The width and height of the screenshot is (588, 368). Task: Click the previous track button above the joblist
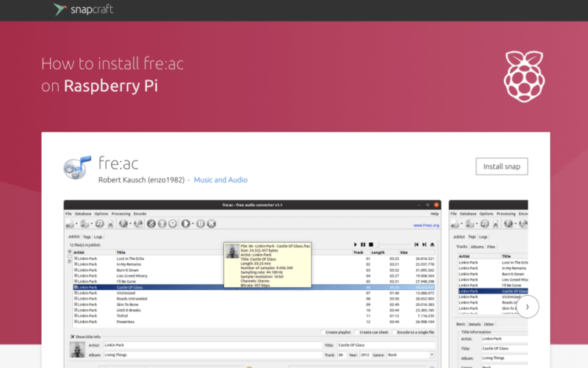416,244
